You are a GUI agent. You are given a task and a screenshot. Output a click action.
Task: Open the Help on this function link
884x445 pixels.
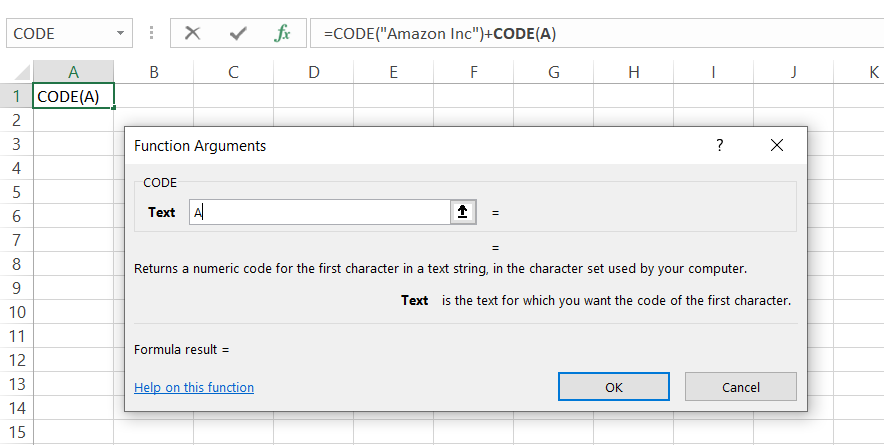tap(193, 387)
